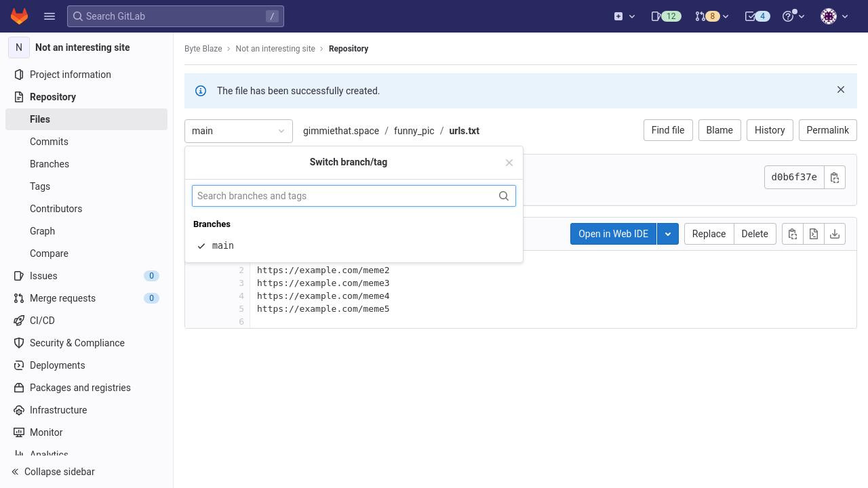The height and width of the screenshot is (488, 868).
Task: Expand the Web IDE options arrow
Action: point(668,234)
